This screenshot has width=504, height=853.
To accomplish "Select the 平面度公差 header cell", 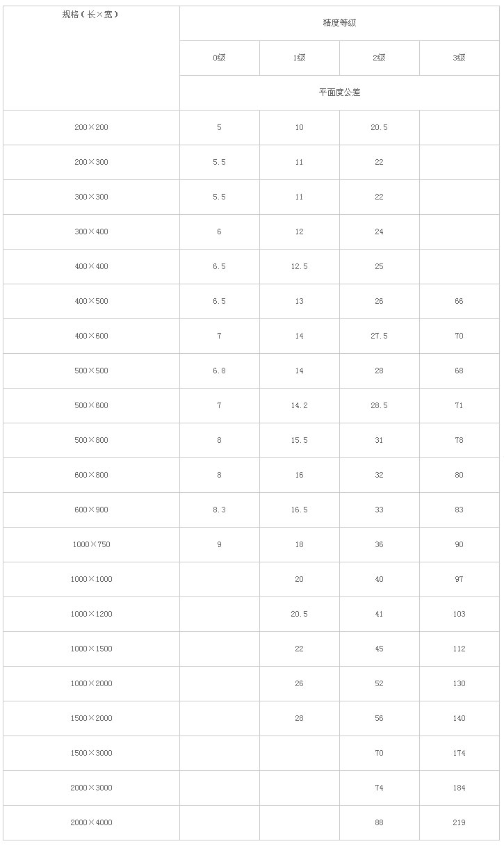I will [339, 93].
